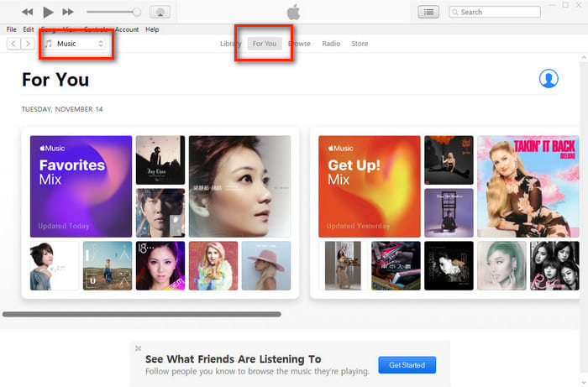Open the Get Up! Mix tile
Screen dimensions: 588x387
tap(370, 186)
